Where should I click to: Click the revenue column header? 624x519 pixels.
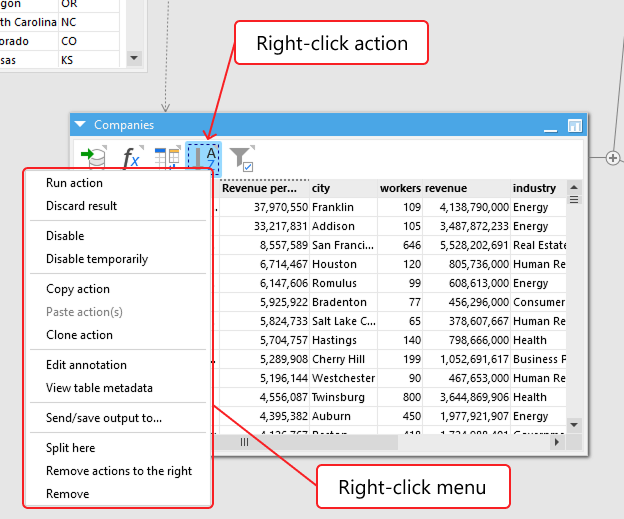tap(466, 188)
